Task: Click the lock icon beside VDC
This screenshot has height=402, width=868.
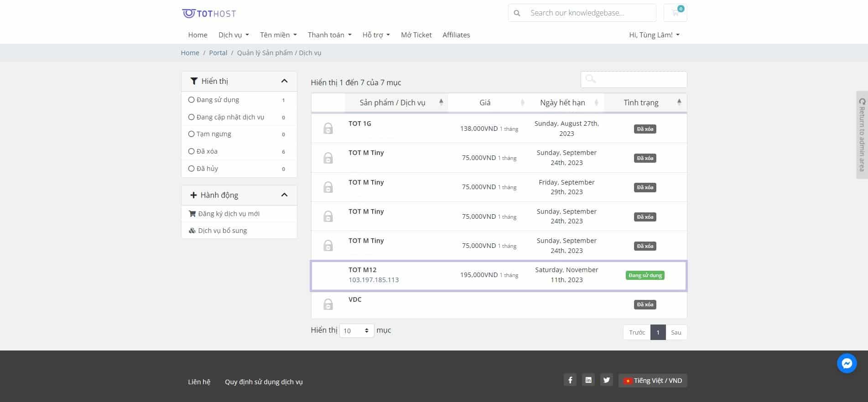Action: click(x=328, y=304)
